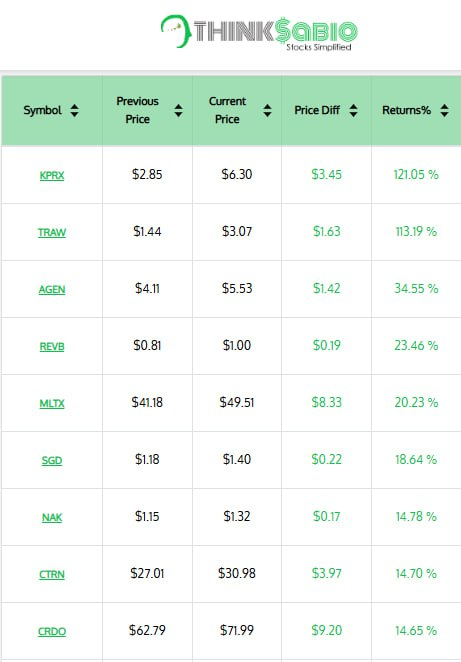Select the $71.99 current price cell
Screen dimensions: 461x662
pos(237,630)
